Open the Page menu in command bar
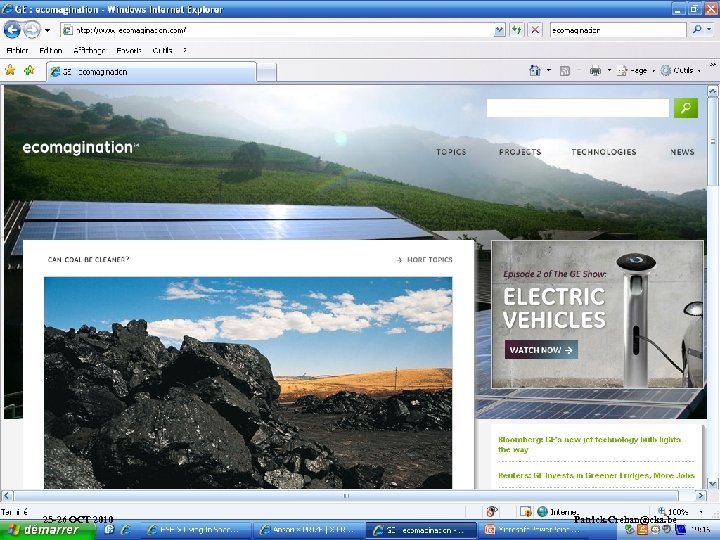The width and height of the screenshot is (720, 540). pos(635,71)
